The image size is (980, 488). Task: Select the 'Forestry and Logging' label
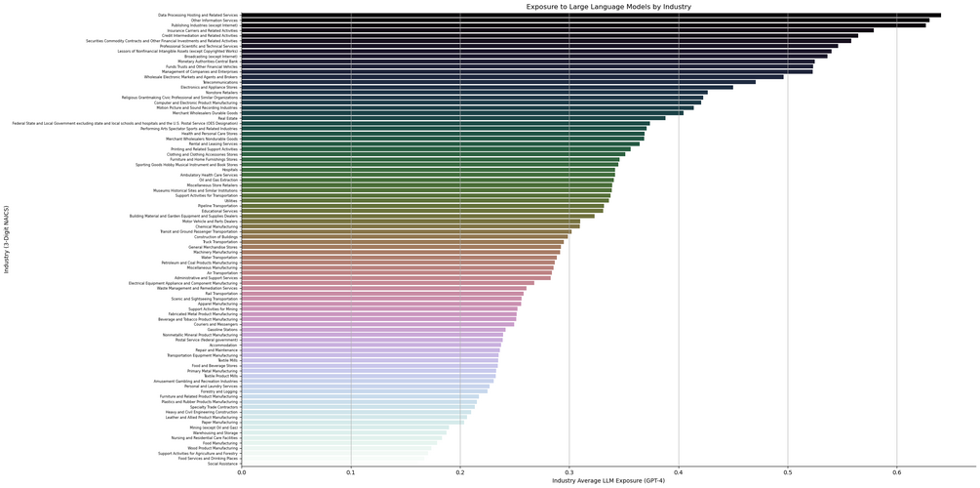(x=219, y=391)
